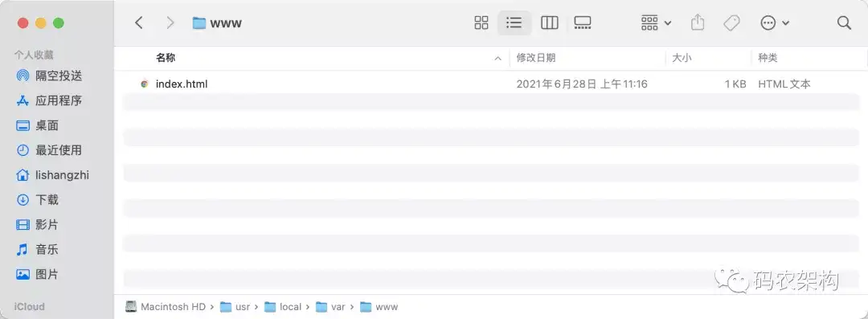Switch to column view

(549, 22)
